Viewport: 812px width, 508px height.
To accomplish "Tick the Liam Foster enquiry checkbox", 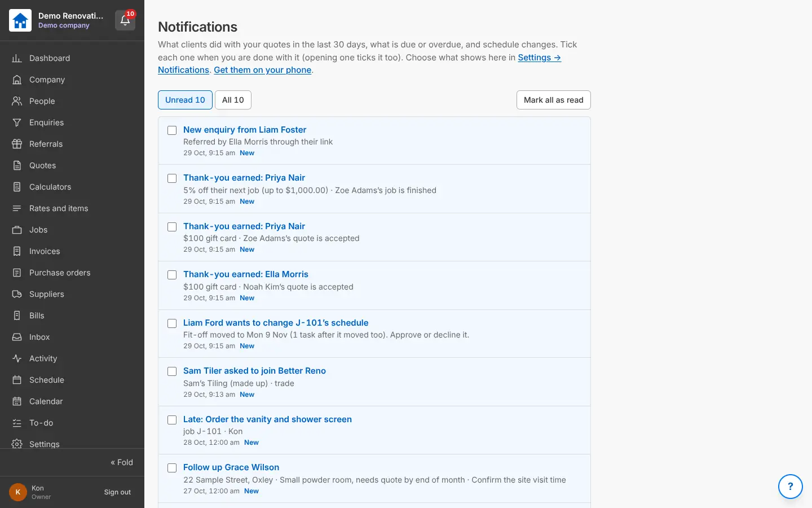I will point(172,130).
